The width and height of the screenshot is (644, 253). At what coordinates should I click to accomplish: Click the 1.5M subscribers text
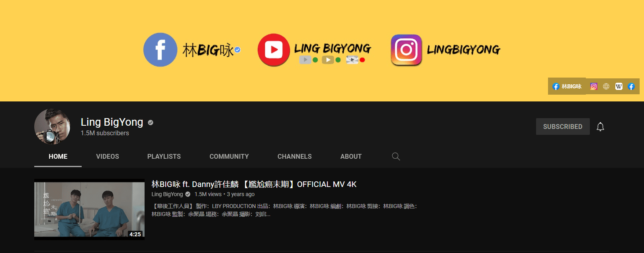(105, 133)
